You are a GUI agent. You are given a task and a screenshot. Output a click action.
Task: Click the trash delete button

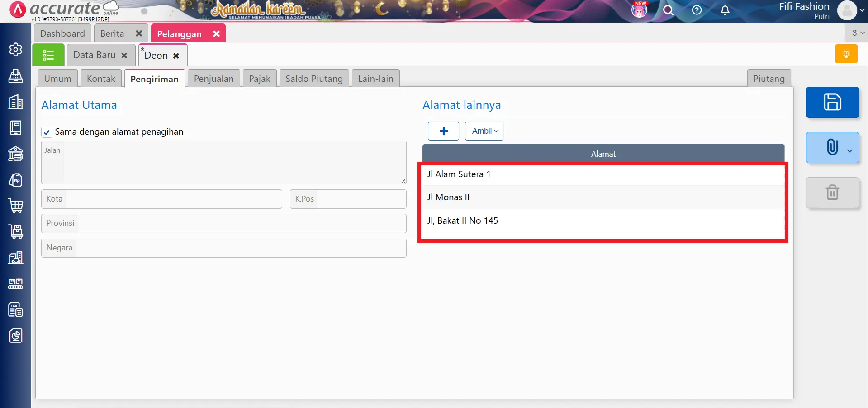pyautogui.click(x=832, y=192)
